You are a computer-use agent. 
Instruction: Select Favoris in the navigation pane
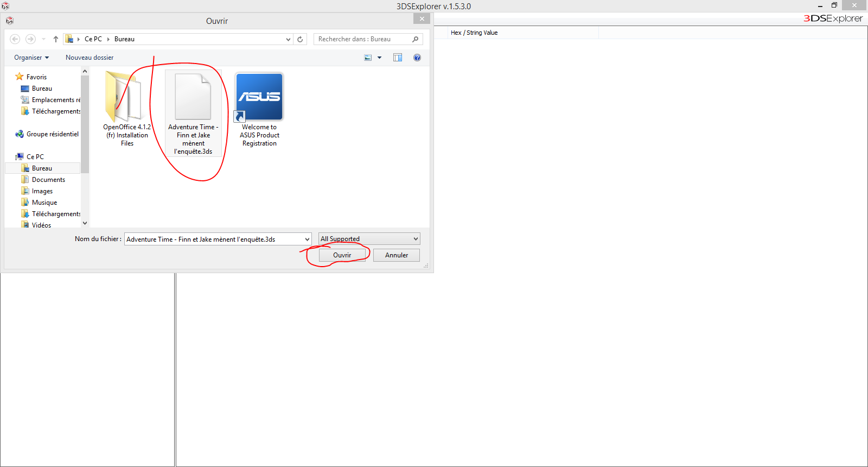pyautogui.click(x=36, y=77)
